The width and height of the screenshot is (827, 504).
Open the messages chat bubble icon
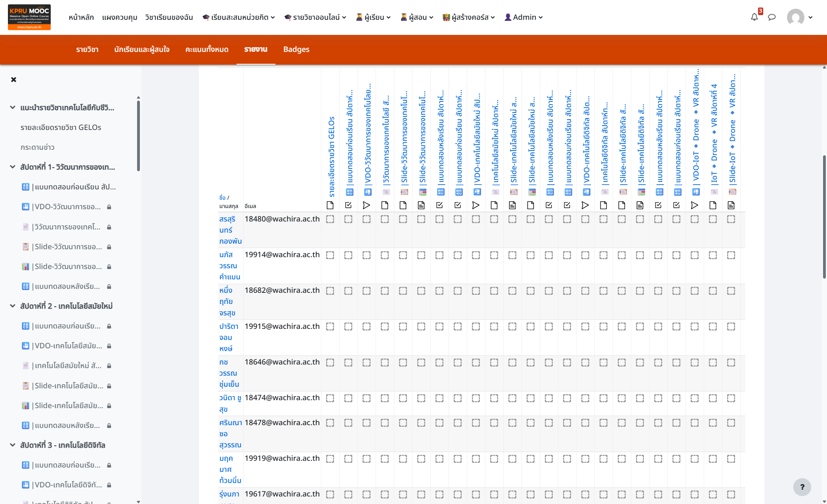point(772,17)
